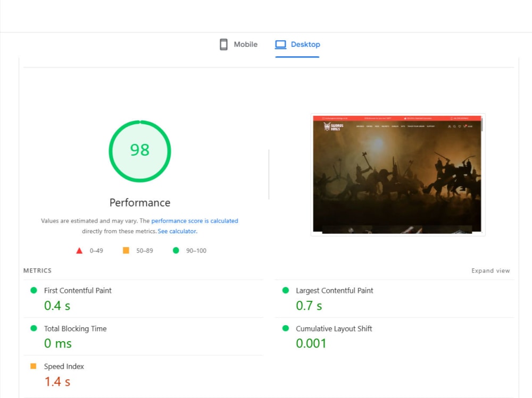Click the 'Speed Index' label
Screen dimensions: 532x398
click(x=64, y=367)
